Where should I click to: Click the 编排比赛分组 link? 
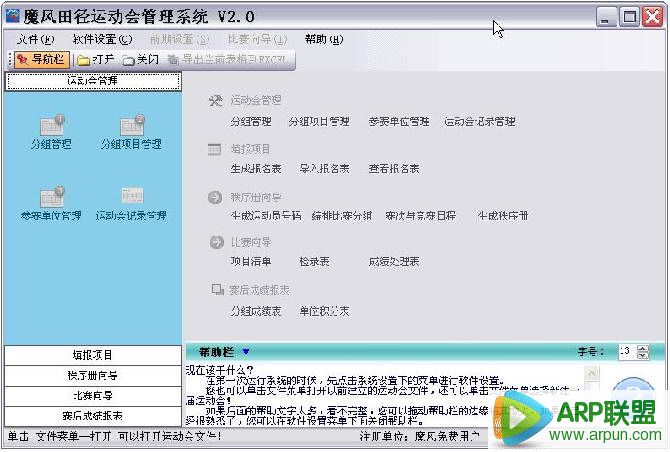tap(342, 216)
